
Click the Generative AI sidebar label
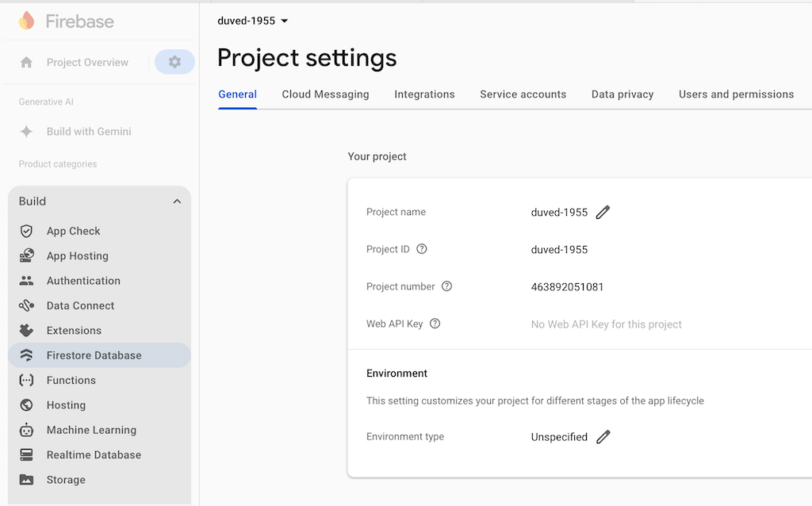(46, 102)
